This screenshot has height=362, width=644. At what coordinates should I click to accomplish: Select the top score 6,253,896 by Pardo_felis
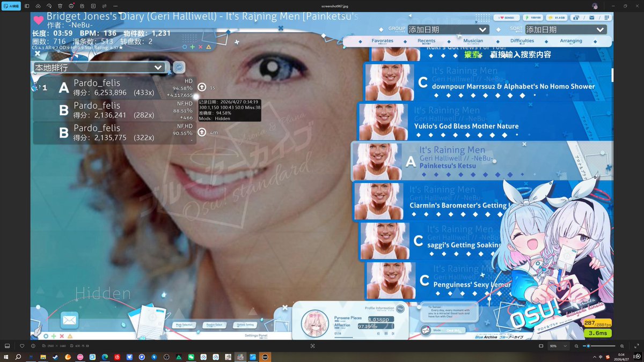pyautogui.click(x=114, y=88)
